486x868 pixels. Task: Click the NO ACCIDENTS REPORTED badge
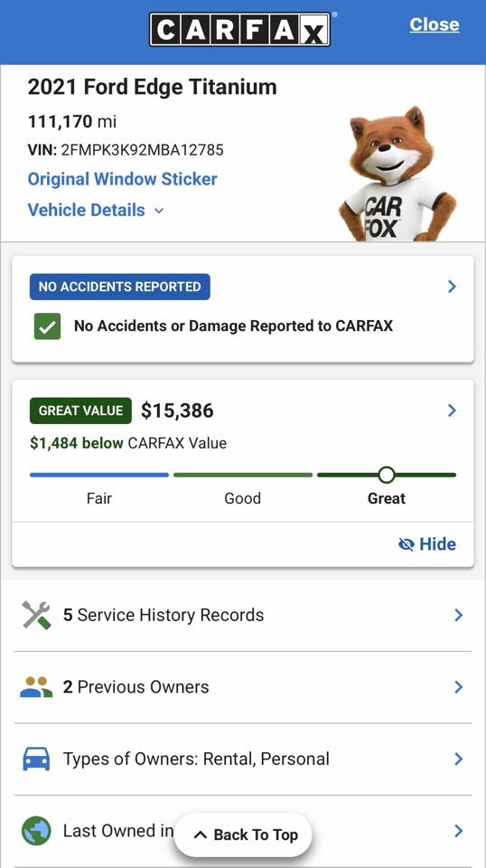pyautogui.click(x=120, y=287)
